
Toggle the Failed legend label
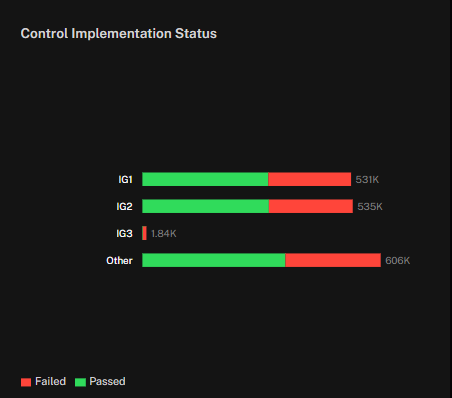coord(50,381)
